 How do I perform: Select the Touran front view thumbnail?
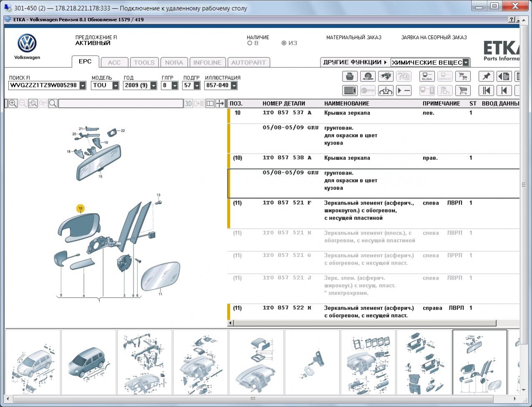tap(33, 362)
